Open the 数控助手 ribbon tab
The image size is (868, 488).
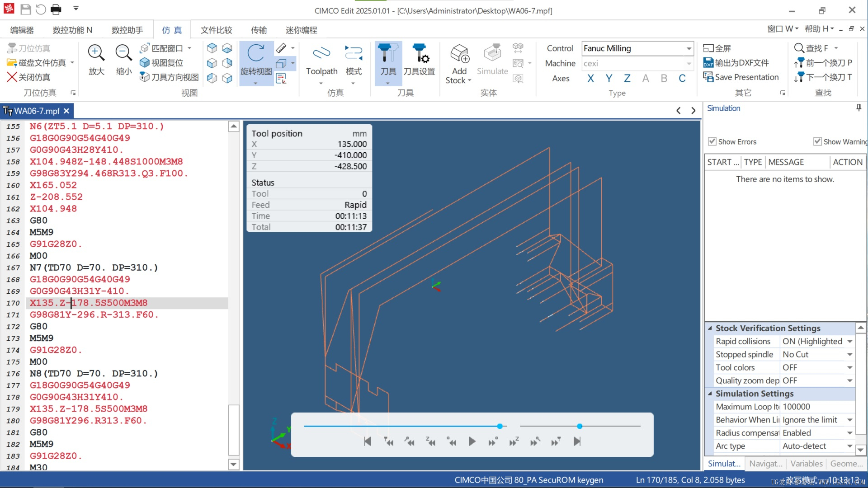tap(127, 30)
